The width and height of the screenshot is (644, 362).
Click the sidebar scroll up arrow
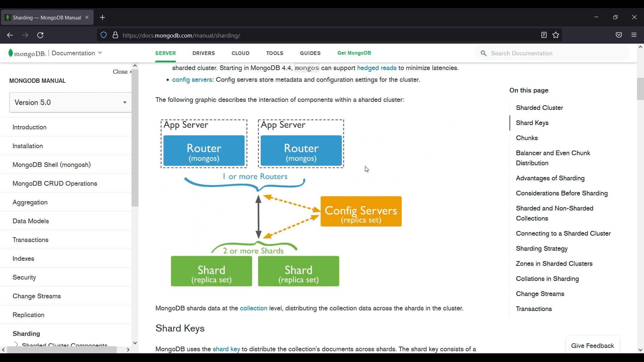click(135, 66)
